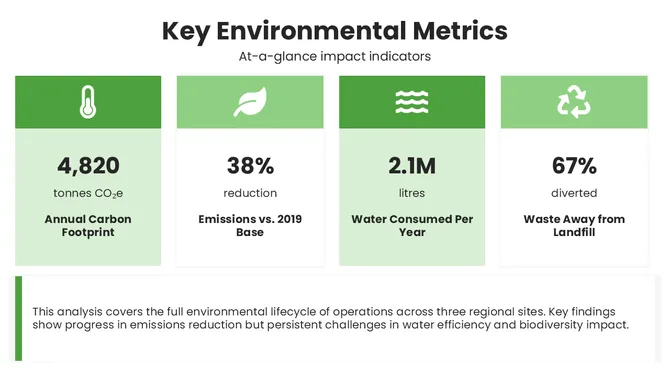Click the 'Water Consumed Per Year' label
670x376 pixels.
(412, 226)
